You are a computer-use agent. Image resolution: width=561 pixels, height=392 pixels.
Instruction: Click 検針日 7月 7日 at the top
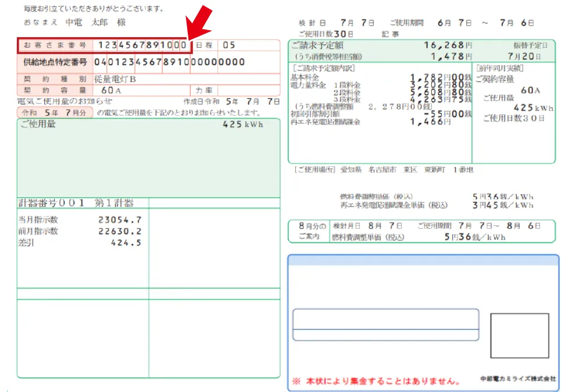(337, 23)
